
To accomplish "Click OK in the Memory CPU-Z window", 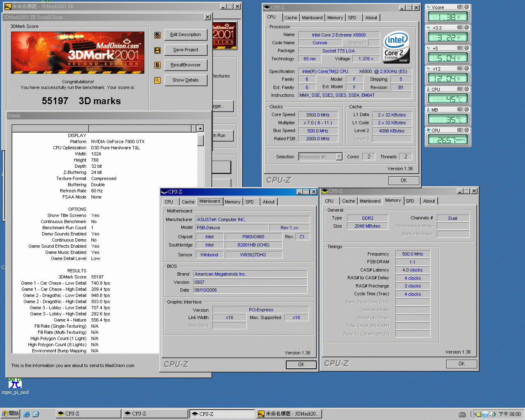I will (x=461, y=364).
